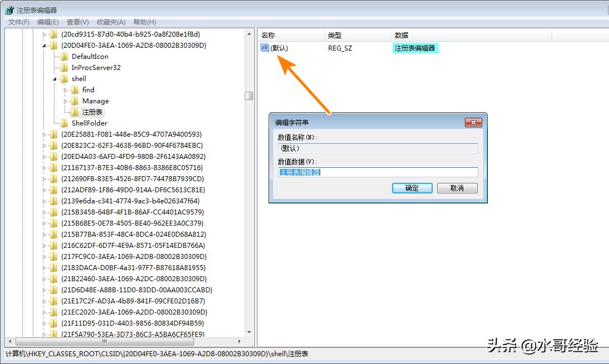
Task: Expand the find key in the tree
Action: 66,89
